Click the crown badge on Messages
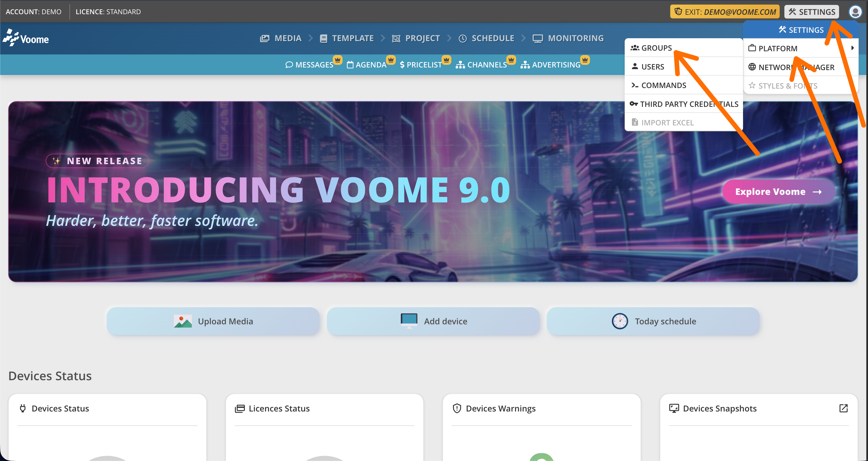The image size is (868, 461). (x=338, y=60)
